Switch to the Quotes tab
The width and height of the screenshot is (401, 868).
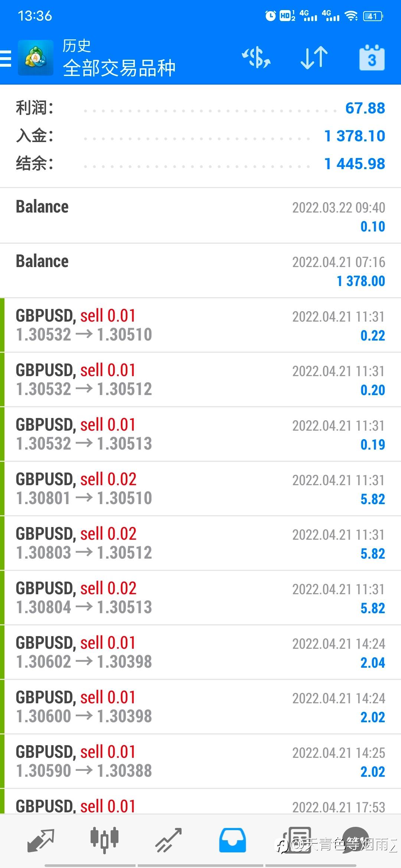[x=41, y=840]
